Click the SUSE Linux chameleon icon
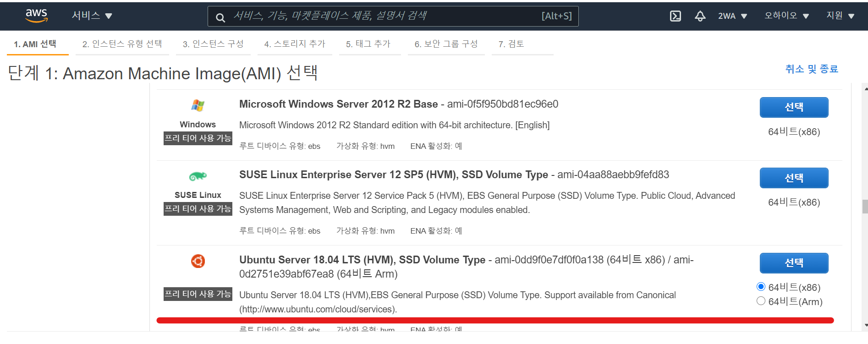 pyautogui.click(x=198, y=176)
